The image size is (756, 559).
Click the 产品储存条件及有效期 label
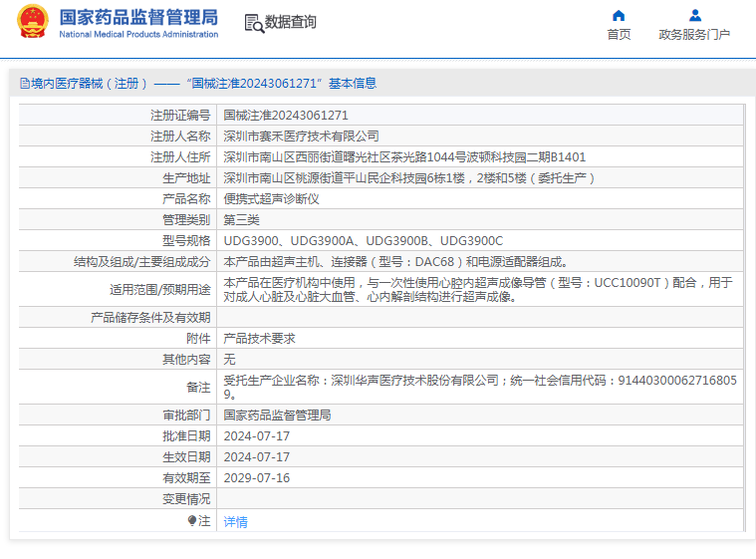[x=150, y=317]
